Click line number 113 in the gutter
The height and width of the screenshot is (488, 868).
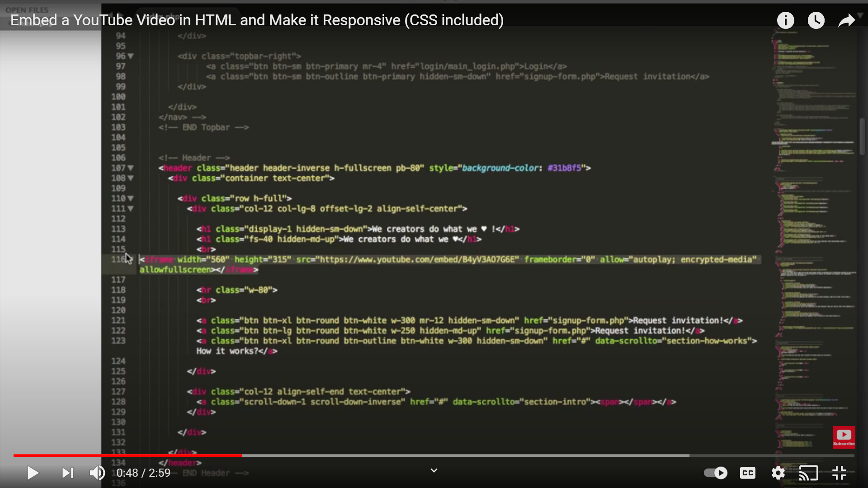coord(118,229)
